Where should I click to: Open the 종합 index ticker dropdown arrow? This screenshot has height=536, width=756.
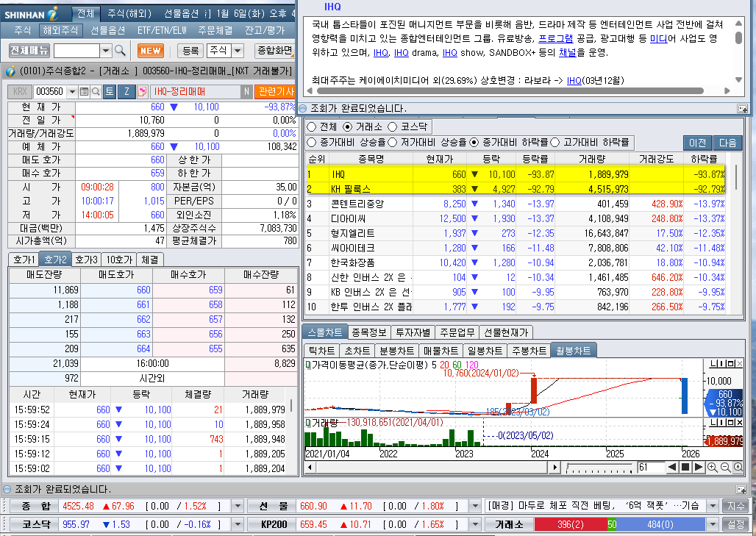(x=238, y=506)
